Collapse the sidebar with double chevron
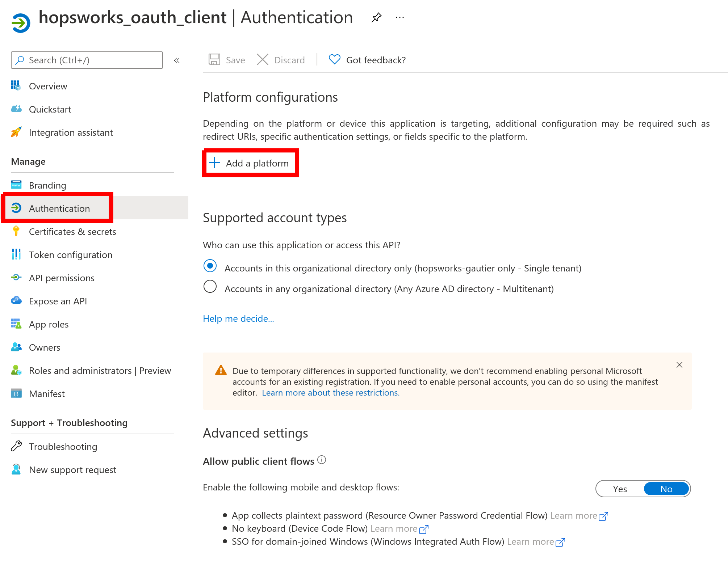This screenshot has height=561, width=728. (x=177, y=60)
